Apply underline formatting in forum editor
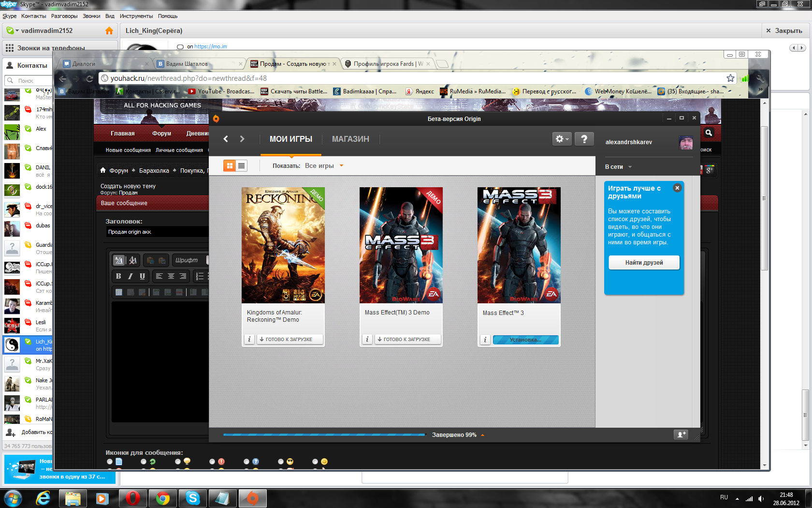The height and width of the screenshot is (508, 812). (x=142, y=276)
